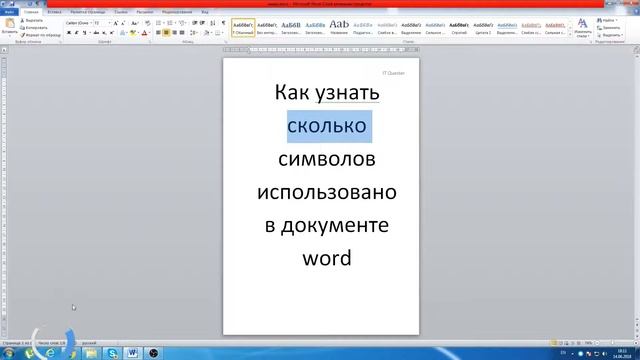Click the Shrink Font icon

(123, 23)
